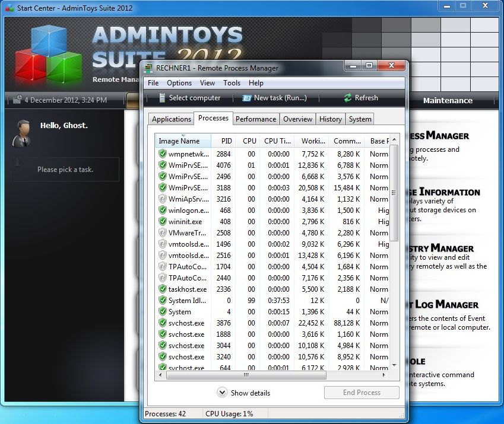
Task: Click the Select computer toolbar icon
Action: pos(161,98)
